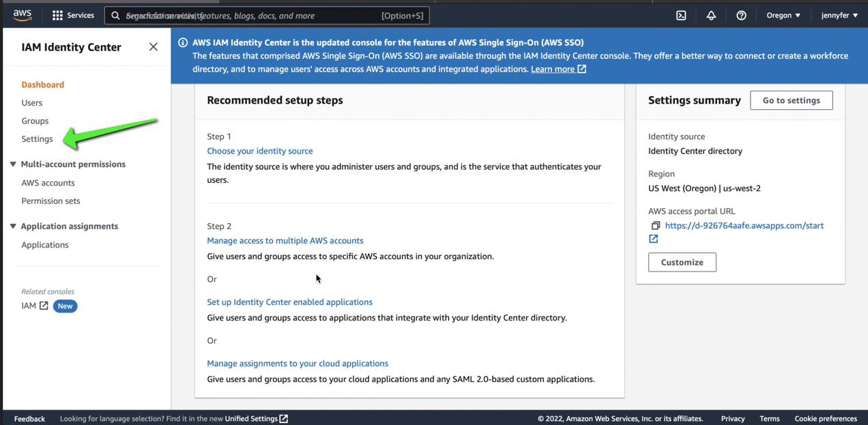This screenshot has height=425, width=868.
Task: Click the Unified Settings external icon
Action: 284,418
